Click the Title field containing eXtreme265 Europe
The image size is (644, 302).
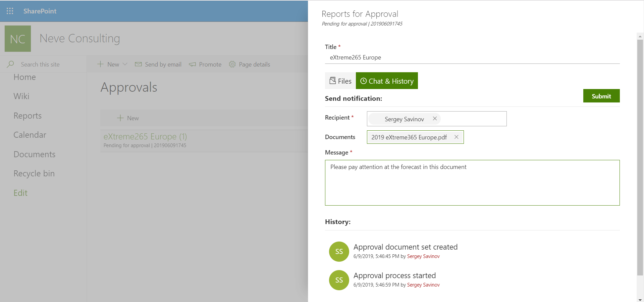pyautogui.click(x=472, y=57)
